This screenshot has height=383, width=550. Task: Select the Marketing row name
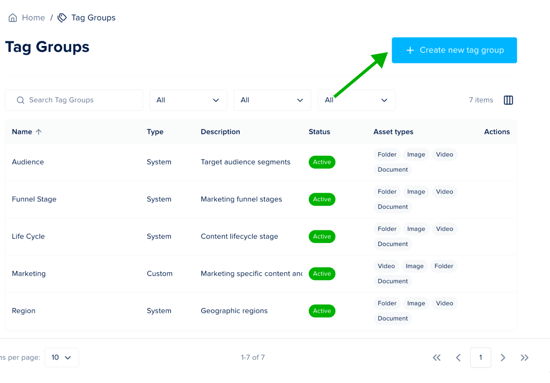[x=28, y=274]
